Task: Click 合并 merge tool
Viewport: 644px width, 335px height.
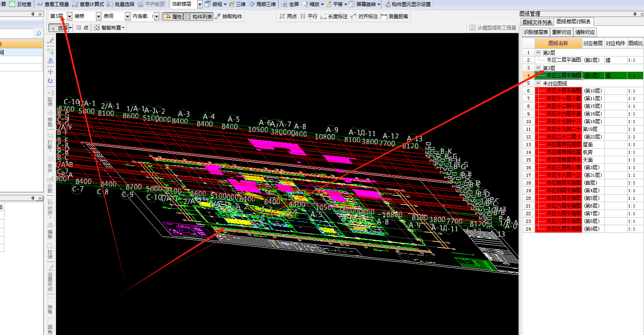Action: (50, 164)
